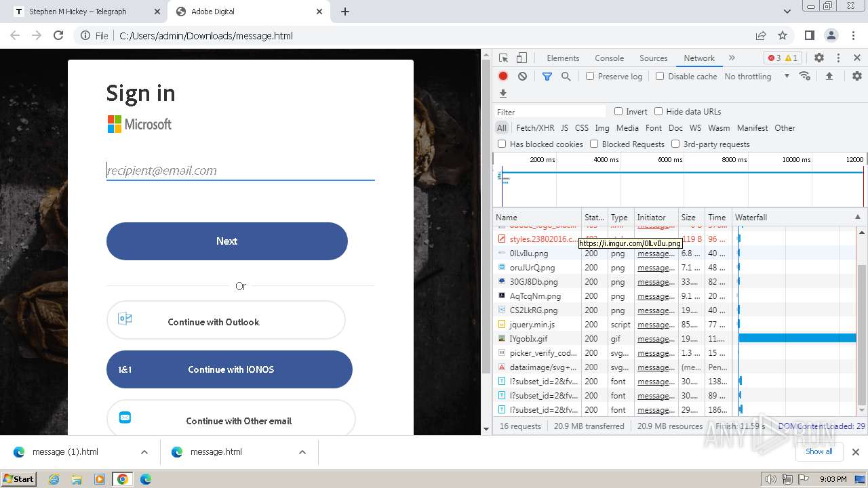Toggle the network filter funnel

pos(547,76)
